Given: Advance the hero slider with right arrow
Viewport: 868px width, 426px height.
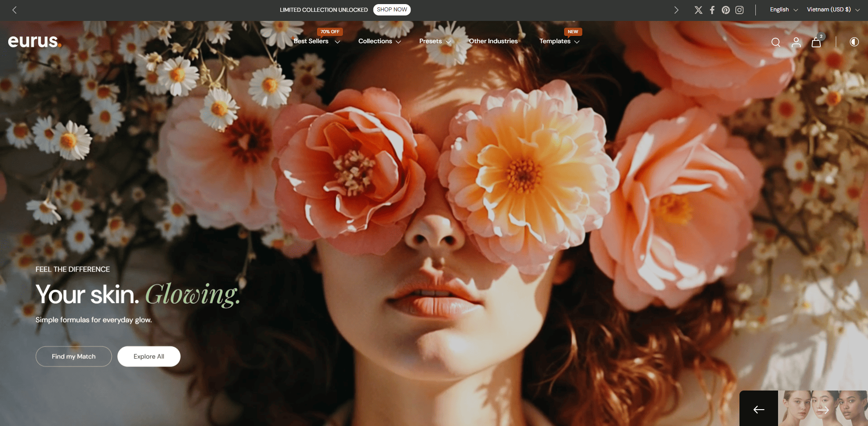Looking at the screenshot, I should tap(823, 410).
